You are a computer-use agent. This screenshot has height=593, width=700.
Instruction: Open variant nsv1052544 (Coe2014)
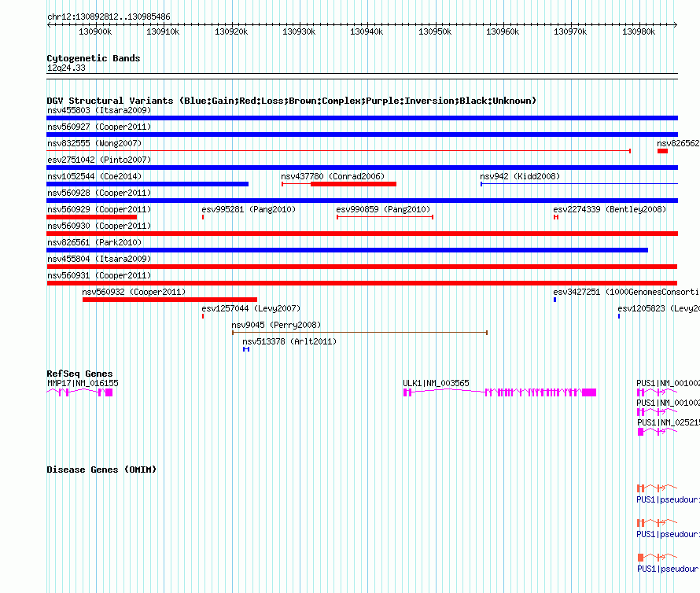click(x=94, y=176)
